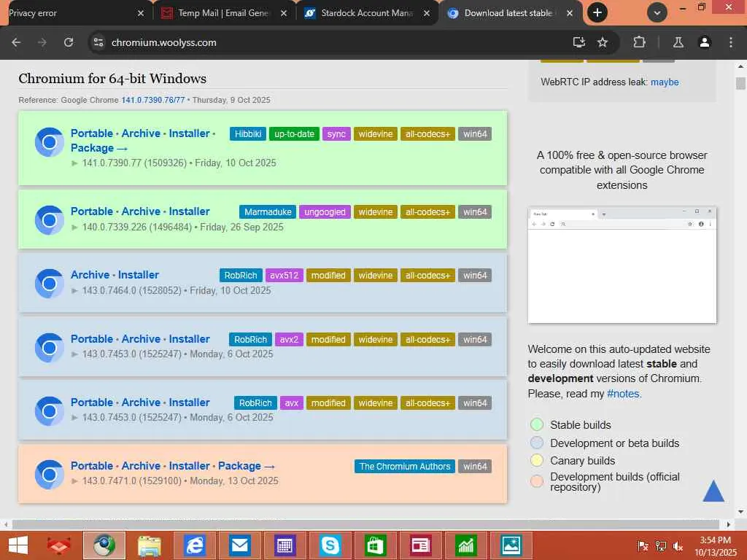The image size is (747, 560).
Task: Open 141.0.7390.76/77 reference link
Action: pyautogui.click(x=153, y=100)
